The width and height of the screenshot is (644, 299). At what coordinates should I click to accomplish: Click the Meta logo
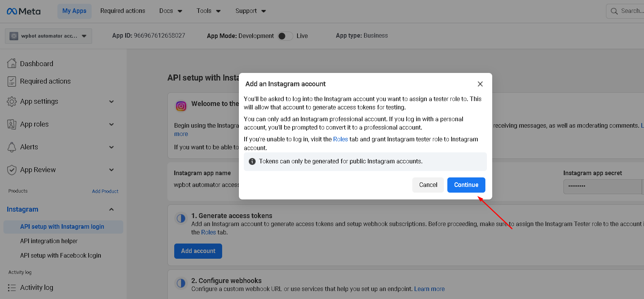pos(24,11)
